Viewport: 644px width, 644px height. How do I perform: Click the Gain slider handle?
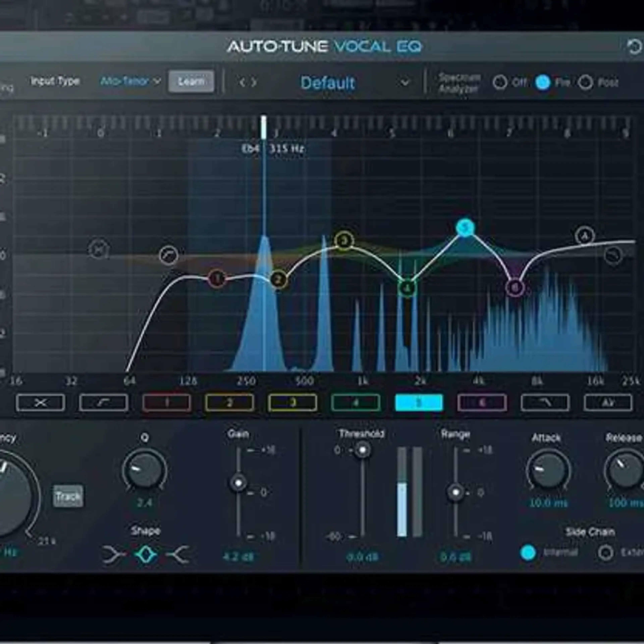[238, 483]
